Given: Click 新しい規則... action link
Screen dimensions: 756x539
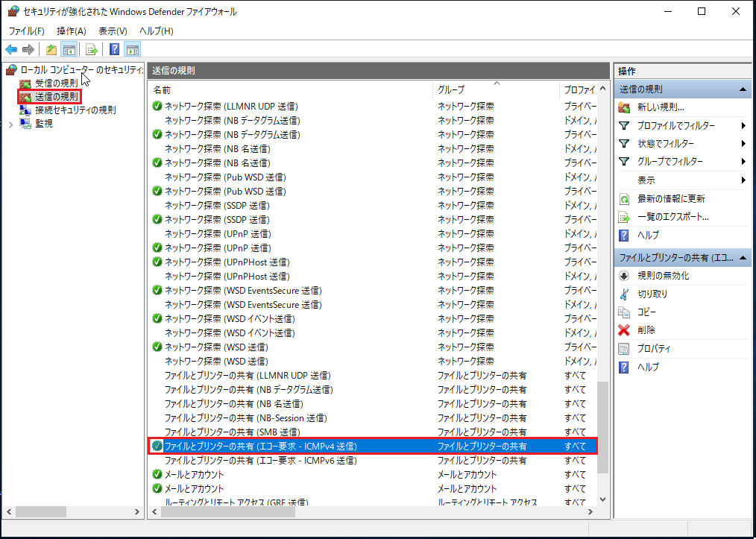Looking at the screenshot, I should pos(661,107).
